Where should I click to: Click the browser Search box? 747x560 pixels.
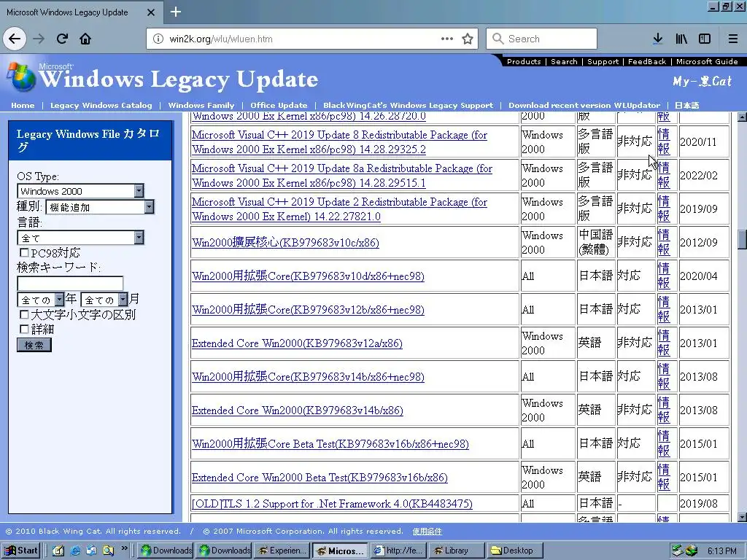click(542, 39)
